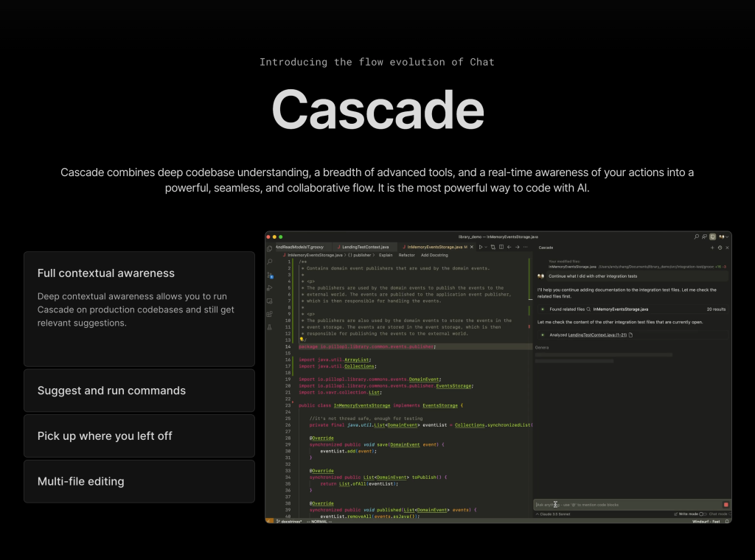Select the Full contextual awareness card
The width and height of the screenshot is (755, 560).
click(x=139, y=309)
